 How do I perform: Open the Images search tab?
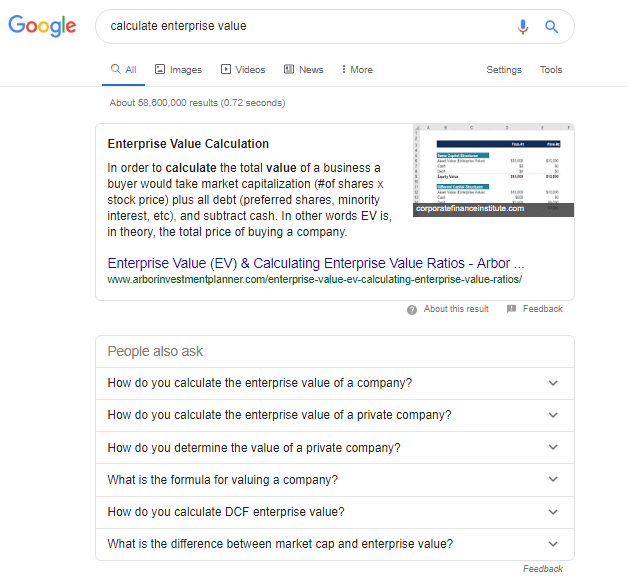178,70
